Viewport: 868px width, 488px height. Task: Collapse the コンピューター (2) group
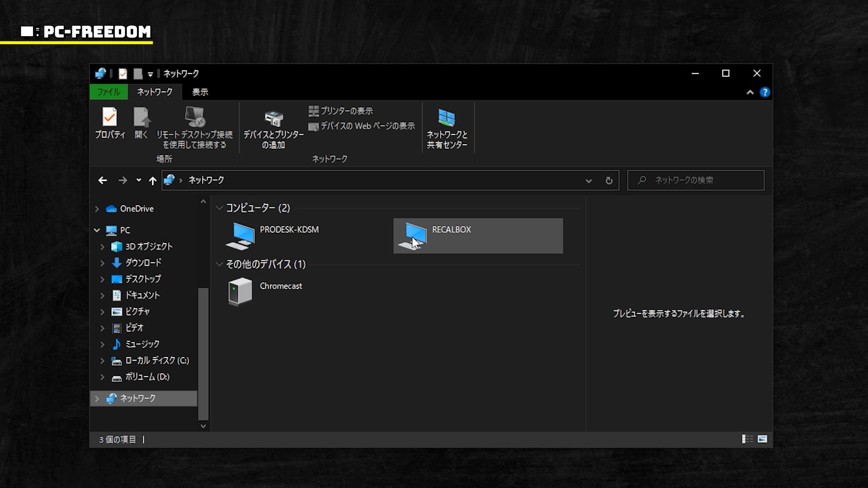219,208
